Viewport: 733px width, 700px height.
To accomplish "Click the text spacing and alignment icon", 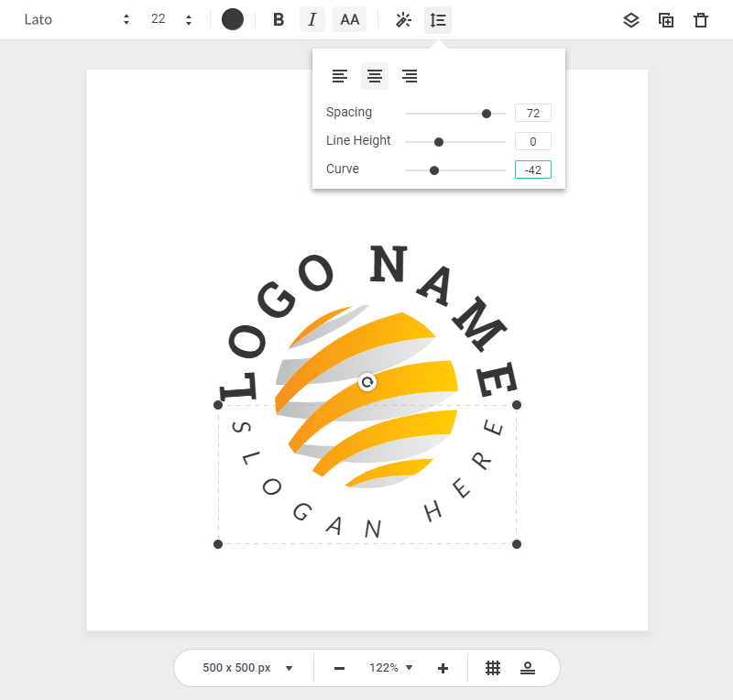I will tap(438, 19).
